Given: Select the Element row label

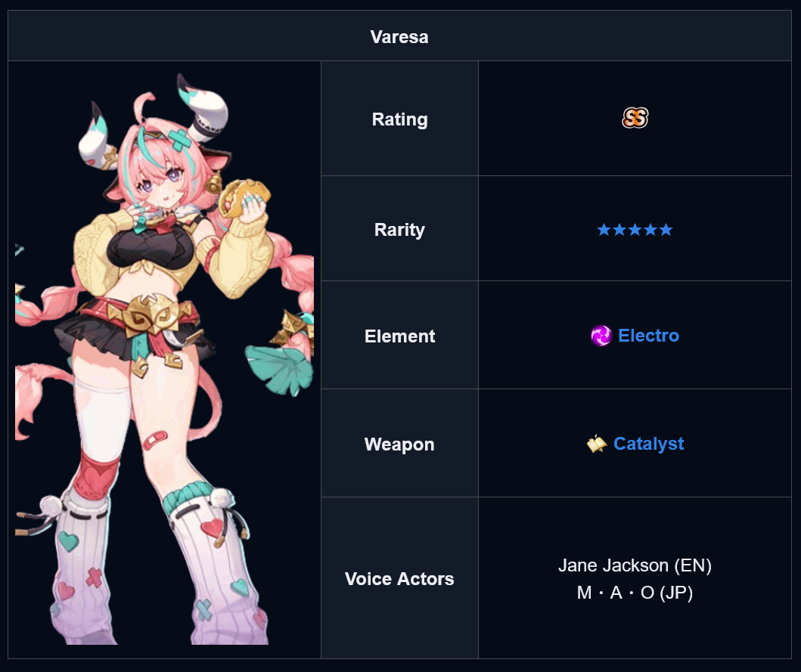Looking at the screenshot, I should point(399,336).
